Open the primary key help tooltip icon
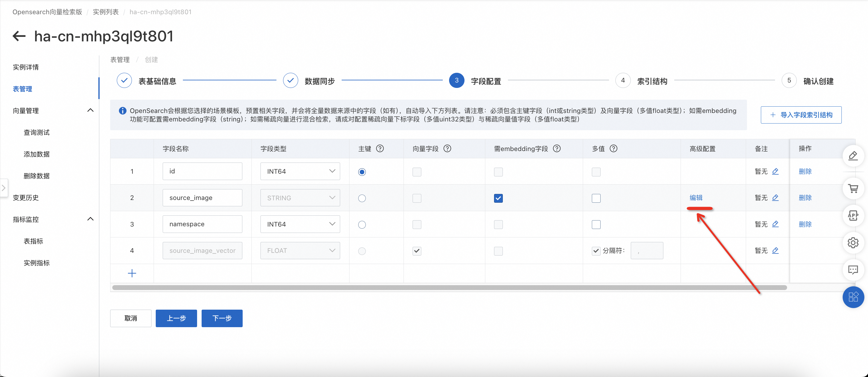Screen dimensions: 868x377 tap(380, 148)
